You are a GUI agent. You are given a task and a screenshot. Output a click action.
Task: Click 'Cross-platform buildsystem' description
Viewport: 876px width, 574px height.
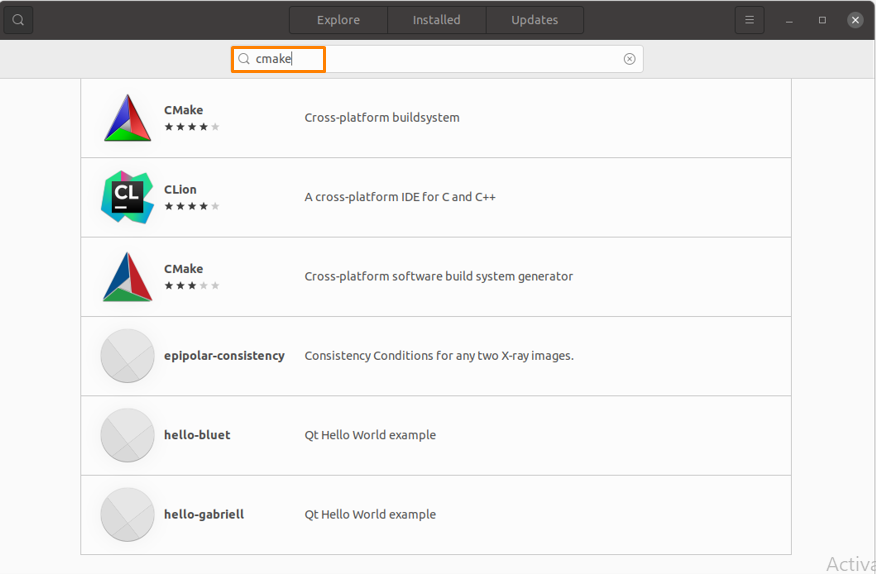click(382, 118)
